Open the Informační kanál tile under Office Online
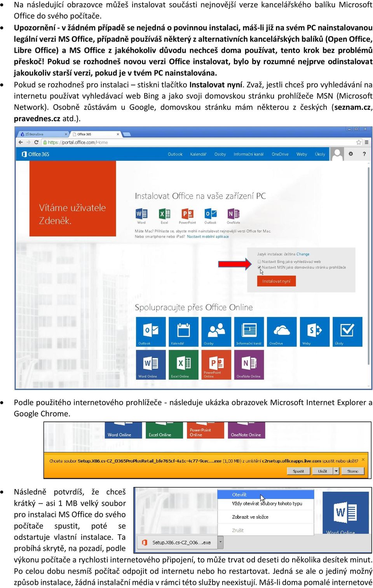The width and height of the screenshot is (373, 588). (249, 332)
